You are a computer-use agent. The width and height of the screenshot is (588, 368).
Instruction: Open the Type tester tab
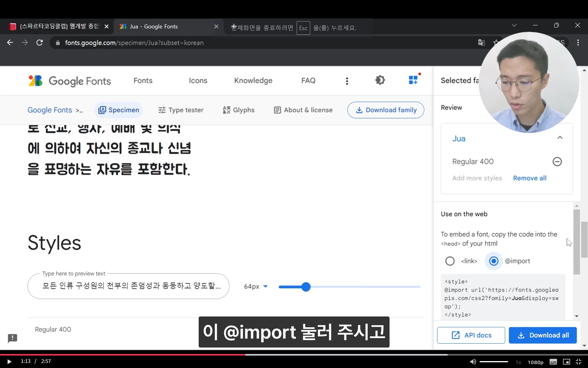point(181,110)
